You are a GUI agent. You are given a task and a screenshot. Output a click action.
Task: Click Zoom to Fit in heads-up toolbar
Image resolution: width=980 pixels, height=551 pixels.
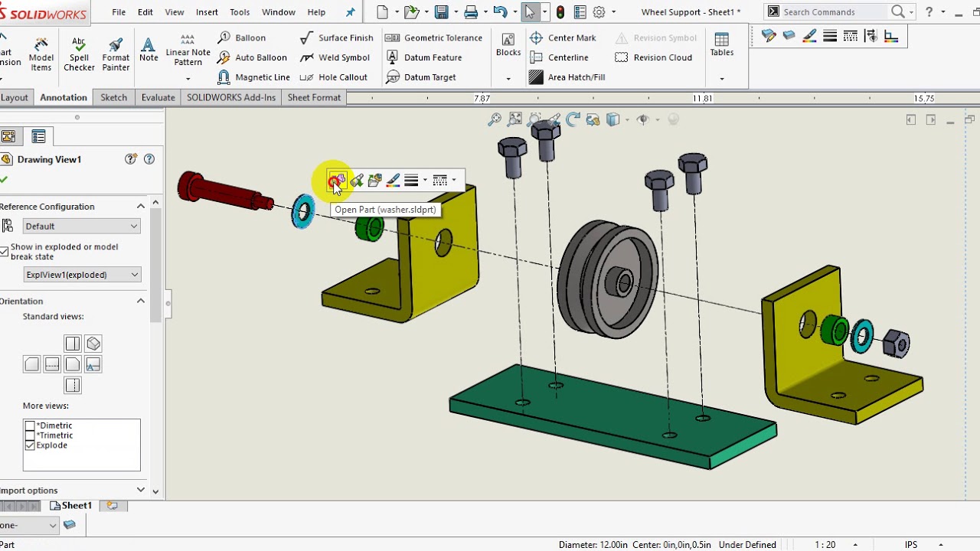pyautogui.click(x=495, y=119)
